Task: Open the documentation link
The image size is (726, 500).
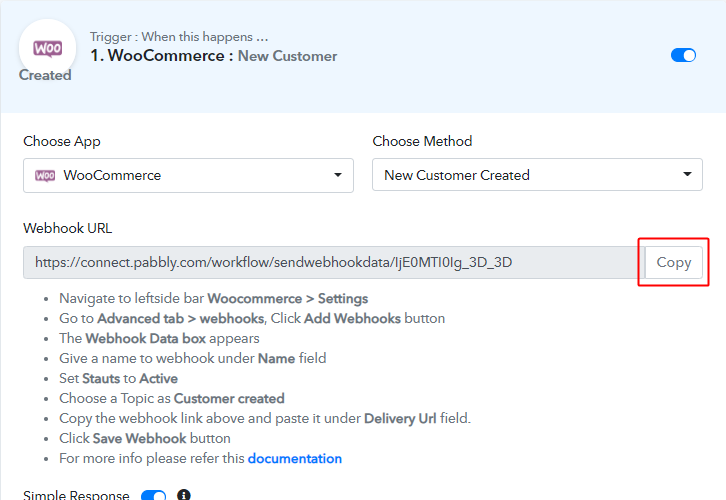Action: click(294, 458)
